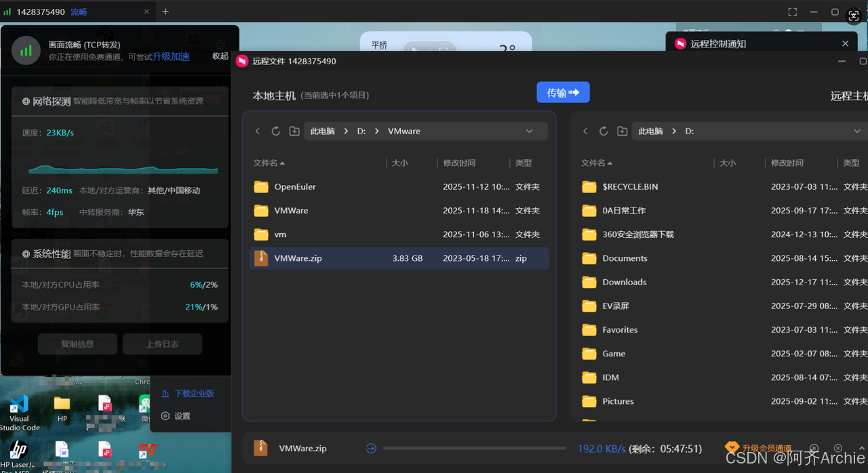
Task: Click the 上传日志 button
Action: click(x=162, y=344)
